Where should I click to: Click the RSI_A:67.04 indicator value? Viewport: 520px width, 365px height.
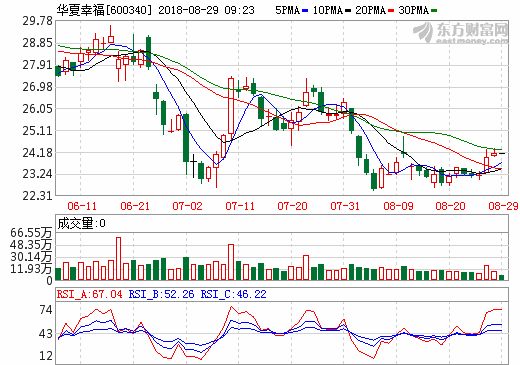pyautogui.click(x=90, y=294)
